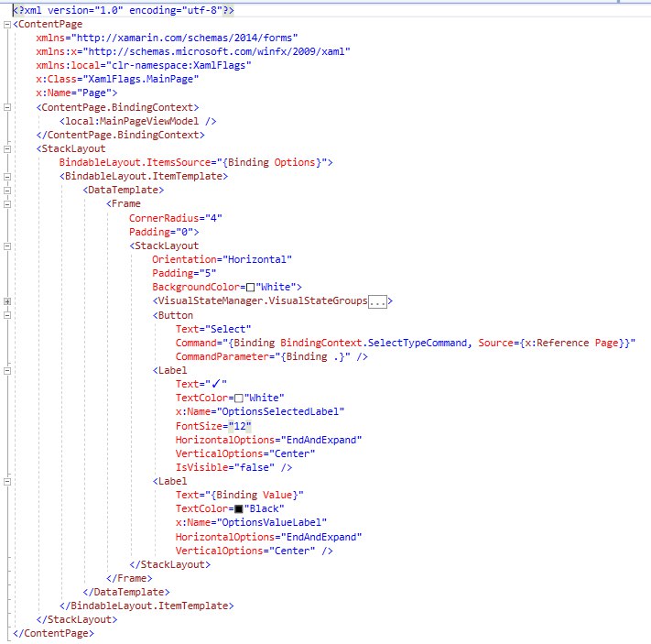Click the Black swatch beside TextColor
The image size is (651, 644).
[239, 509]
